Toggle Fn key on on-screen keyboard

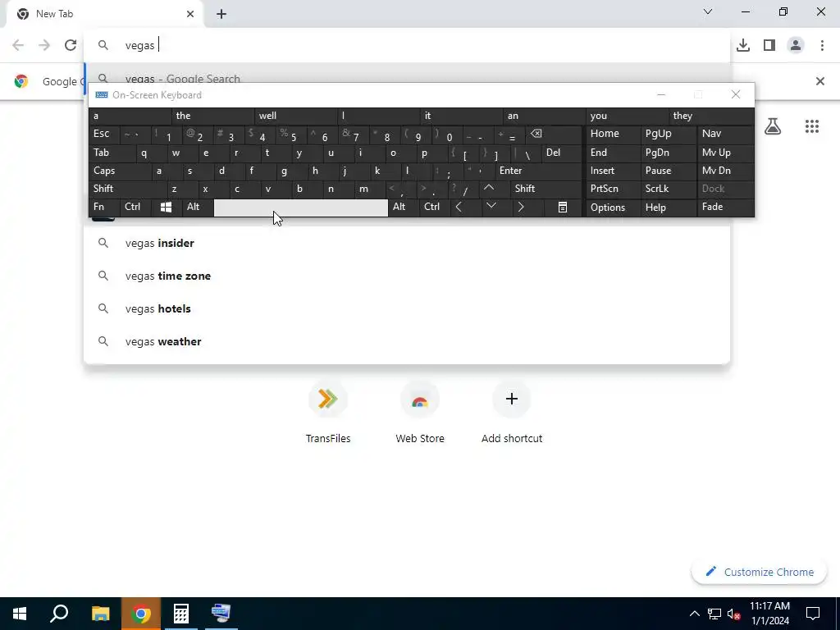[x=105, y=208]
